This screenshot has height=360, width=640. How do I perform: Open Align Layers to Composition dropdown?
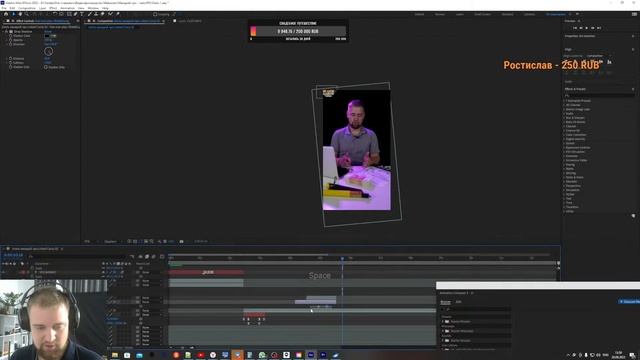click(599, 56)
